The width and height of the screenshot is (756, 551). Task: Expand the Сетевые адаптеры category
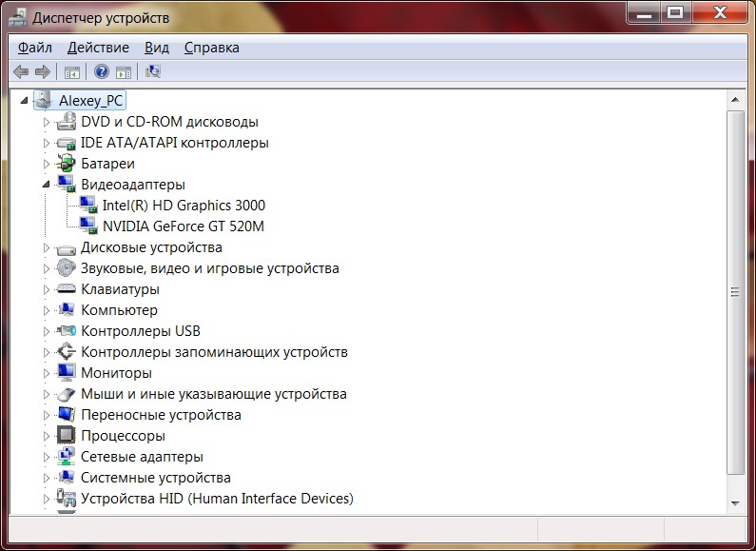tap(46, 457)
